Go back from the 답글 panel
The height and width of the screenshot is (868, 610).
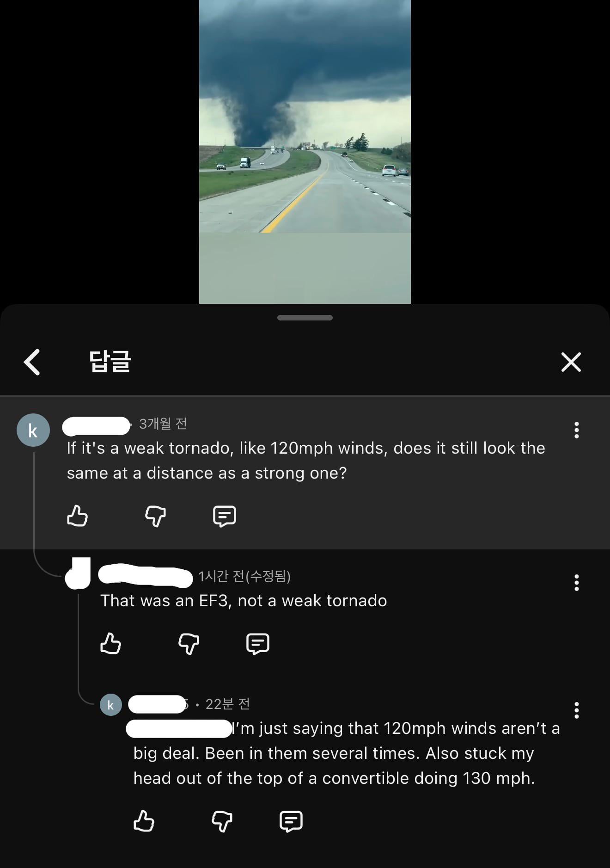[32, 362]
